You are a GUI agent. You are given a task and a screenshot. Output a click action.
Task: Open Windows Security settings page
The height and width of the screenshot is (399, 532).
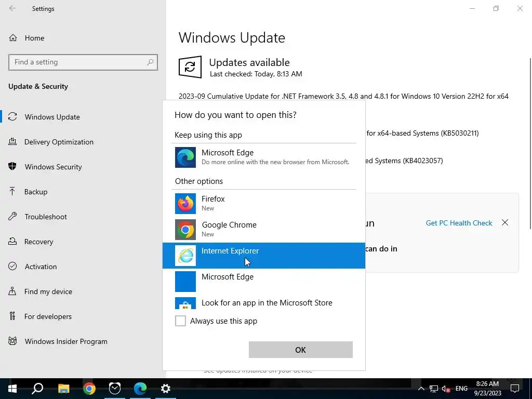83,167
